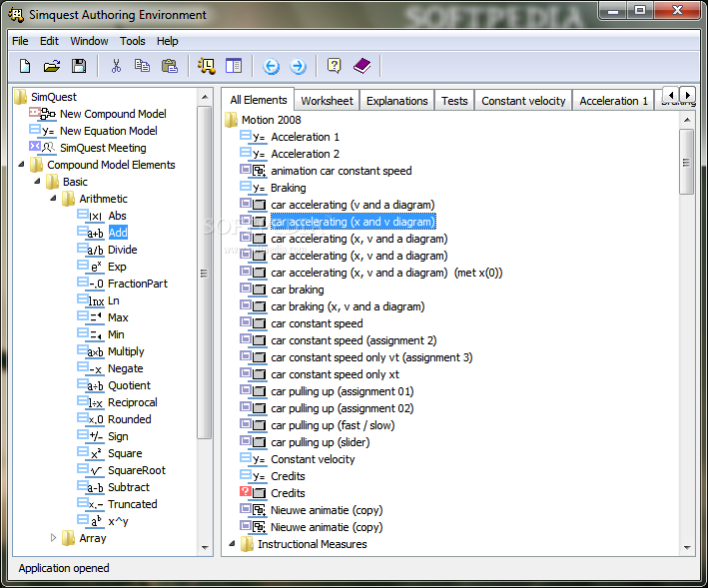Click the Abs element icon

(x=90, y=216)
